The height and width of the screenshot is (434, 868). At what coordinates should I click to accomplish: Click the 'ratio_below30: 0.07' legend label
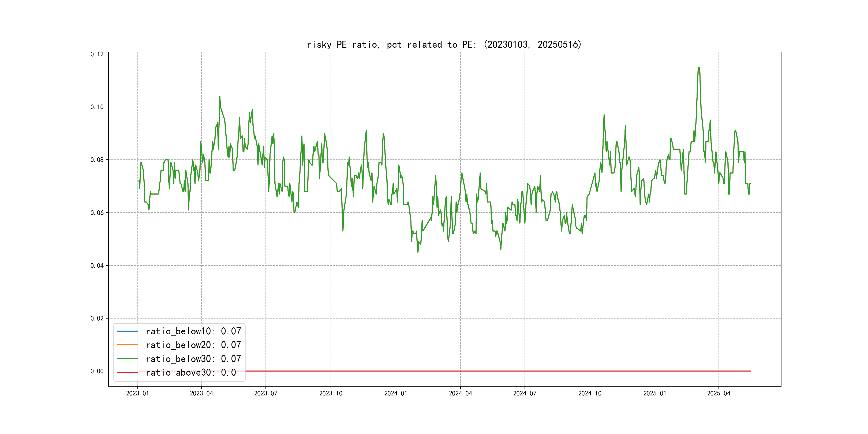pyautogui.click(x=193, y=359)
